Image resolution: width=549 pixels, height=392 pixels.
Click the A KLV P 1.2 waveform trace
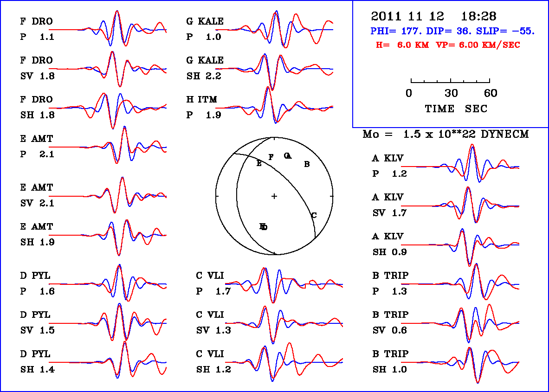[460, 163]
